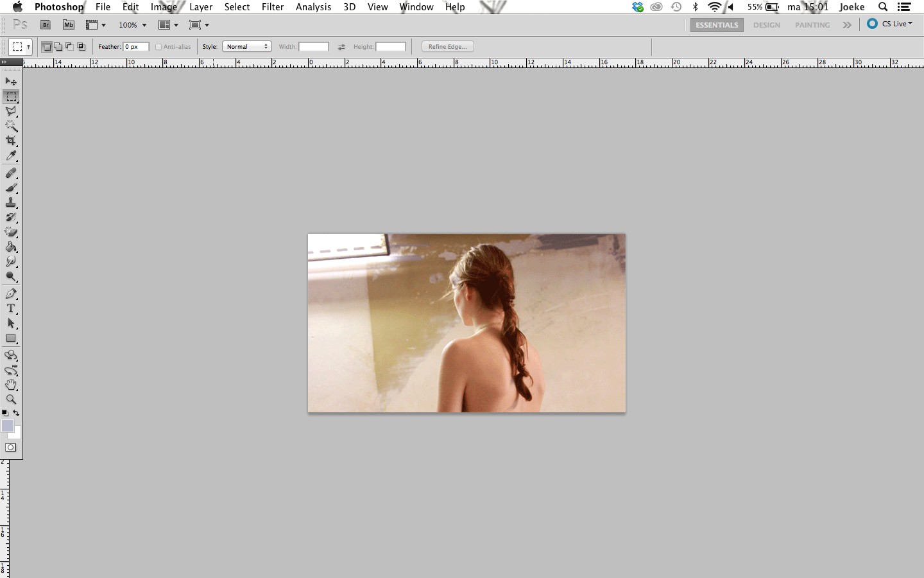Click the photo of woman on canvas
This screenshot has width=924, height=578.
click(x=466, y=323)
